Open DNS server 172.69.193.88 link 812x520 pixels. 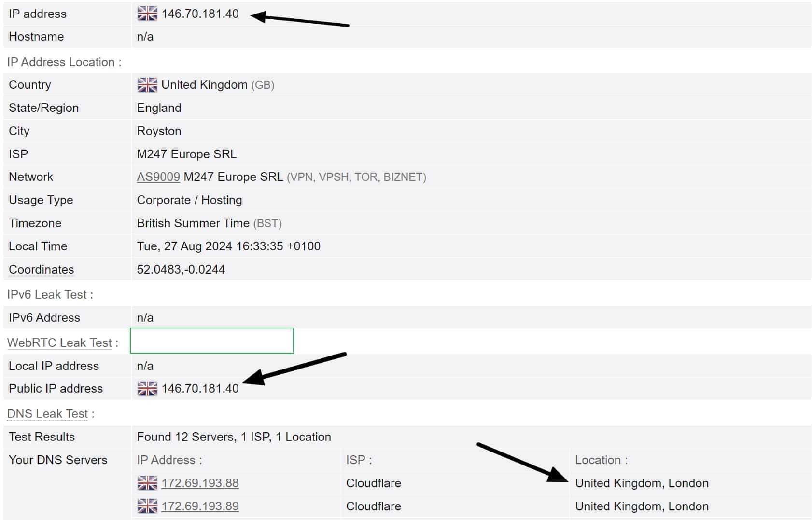click(200, 483)
